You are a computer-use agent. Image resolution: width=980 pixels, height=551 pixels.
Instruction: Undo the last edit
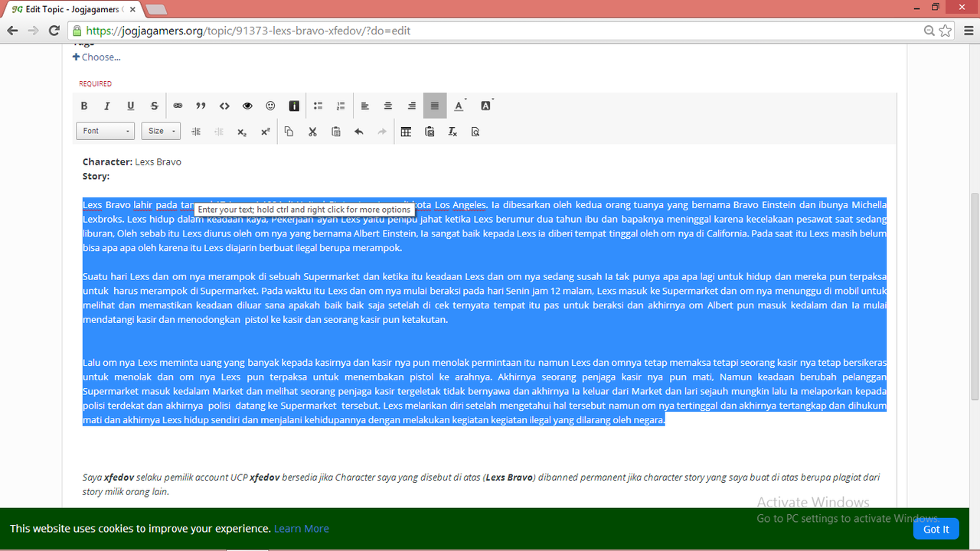pyautogui.click(x=359, y=132)
